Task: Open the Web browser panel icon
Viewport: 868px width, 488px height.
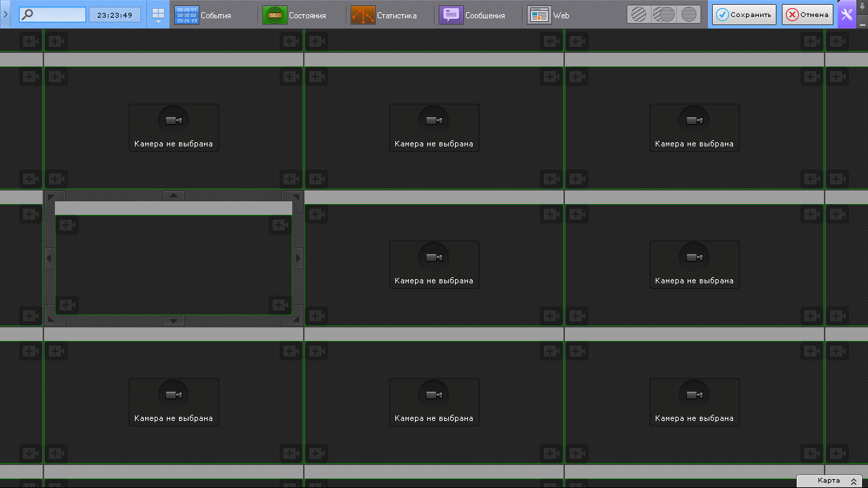Action: click(539, 15)
